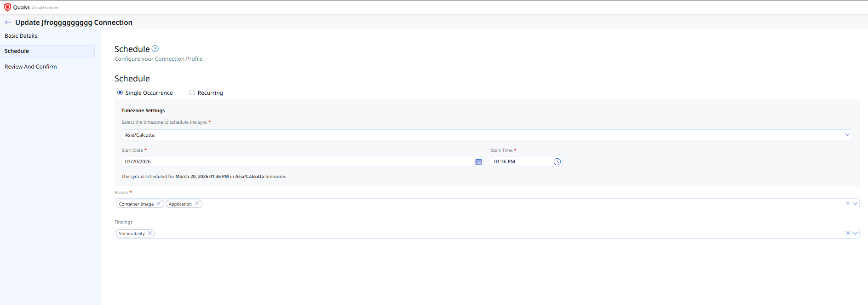868x305 pixels.
Task: Open the Qualys logo home link
Action: click(x=31, y=7)
